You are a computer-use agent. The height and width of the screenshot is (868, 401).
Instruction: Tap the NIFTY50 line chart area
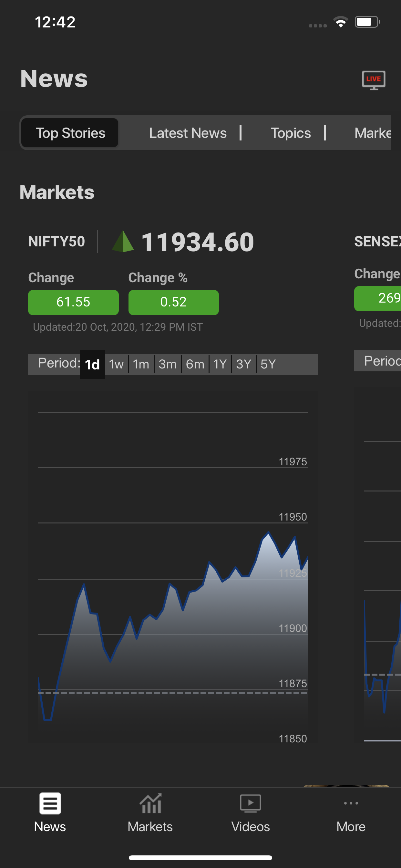point(172,606)
